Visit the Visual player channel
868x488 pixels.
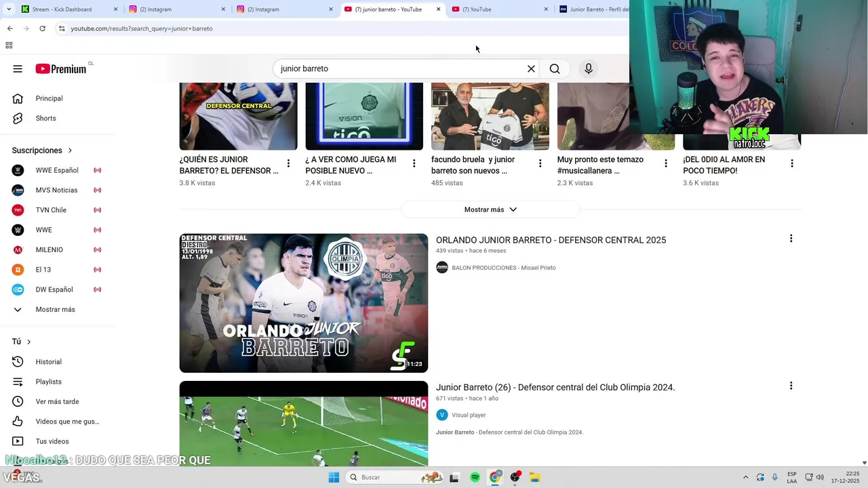(x=469, y=415)
